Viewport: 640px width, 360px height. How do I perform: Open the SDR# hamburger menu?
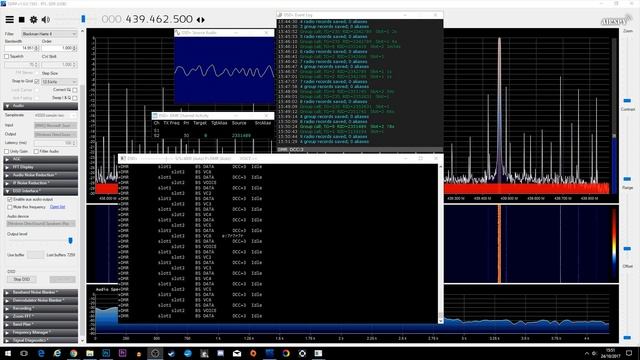pyautogui.click(x=9, y=19)
